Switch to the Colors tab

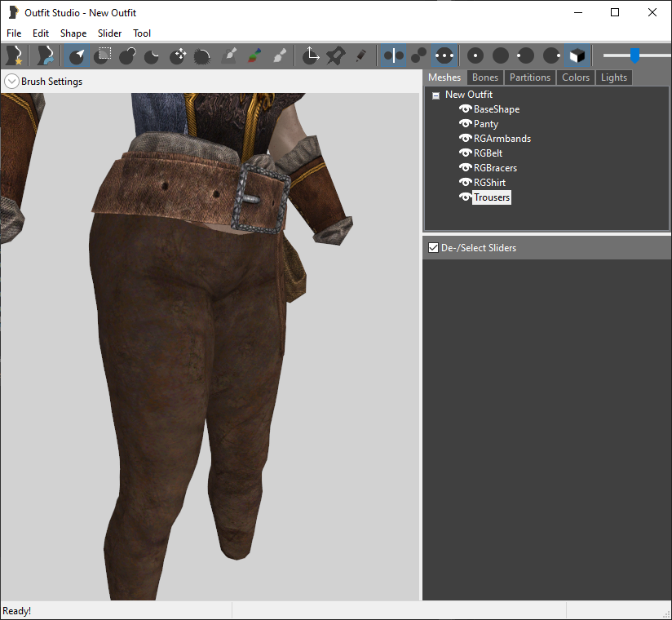tap(576, 77)
